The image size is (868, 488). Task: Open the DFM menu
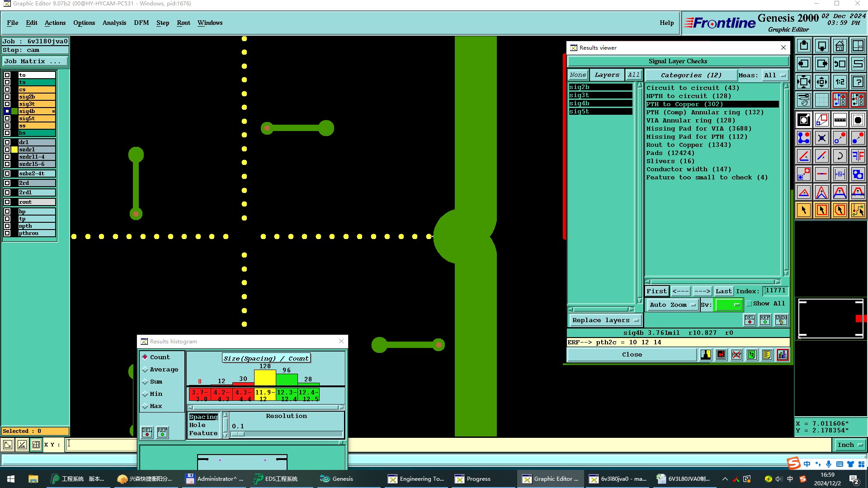[x=141, y=23]
